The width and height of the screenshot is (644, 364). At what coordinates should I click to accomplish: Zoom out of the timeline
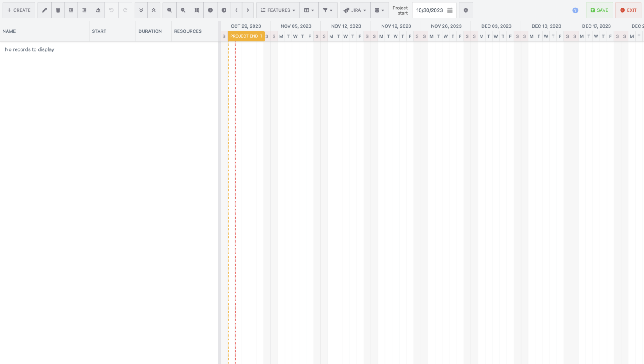pos(183,10)
